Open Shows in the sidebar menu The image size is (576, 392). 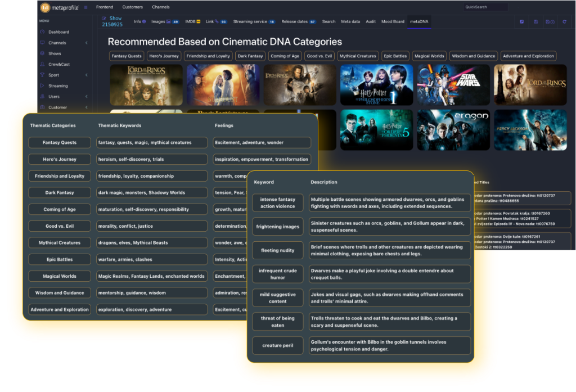click(x=55, y=53)
